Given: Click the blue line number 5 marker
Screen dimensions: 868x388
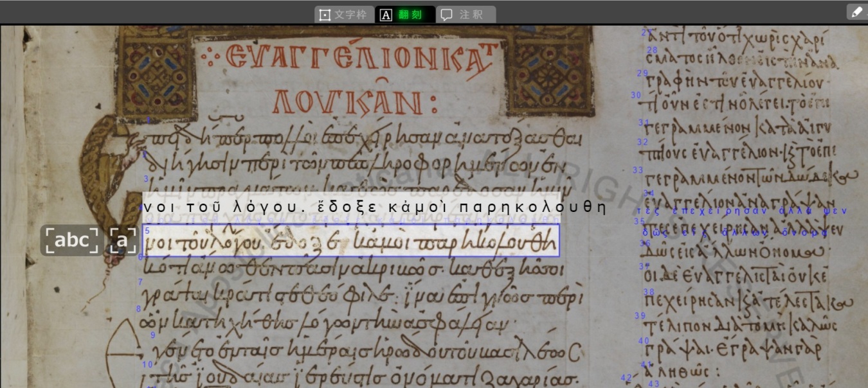Looking at the screenshot, I should [x=146, y=230].
